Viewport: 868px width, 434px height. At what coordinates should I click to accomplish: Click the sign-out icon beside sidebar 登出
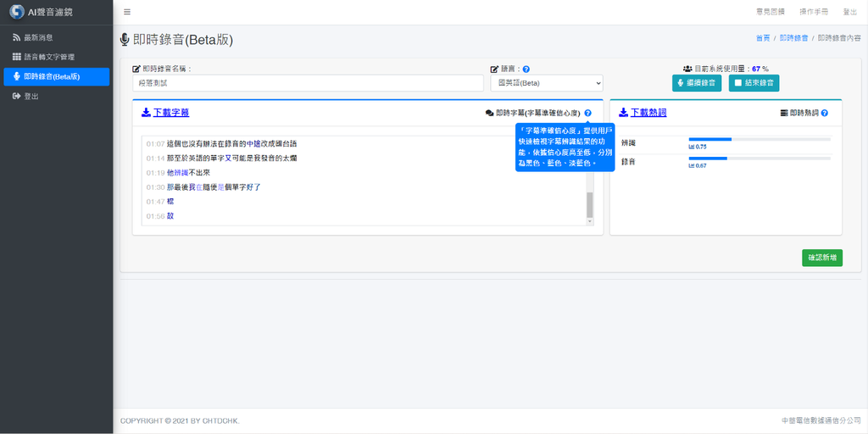tap(17, 97)
